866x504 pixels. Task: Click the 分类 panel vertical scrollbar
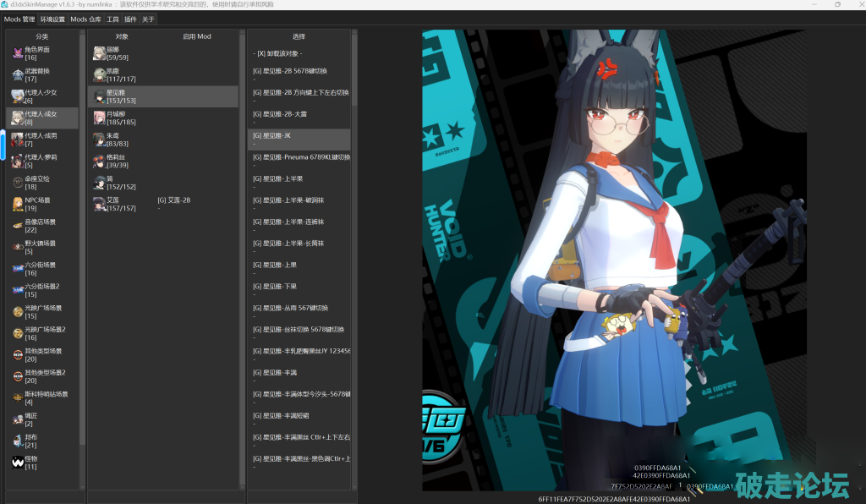point(82,254)
